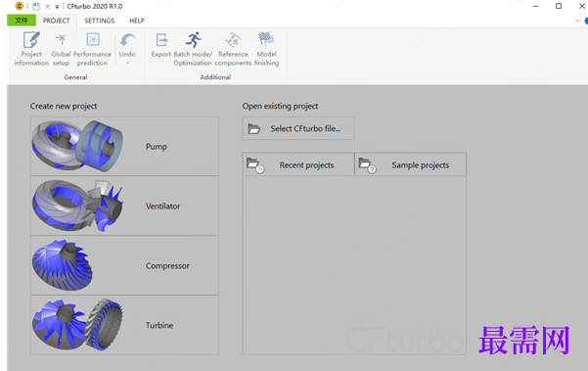
Task: Click the Undo arrow icon
Action: (127, 40)
